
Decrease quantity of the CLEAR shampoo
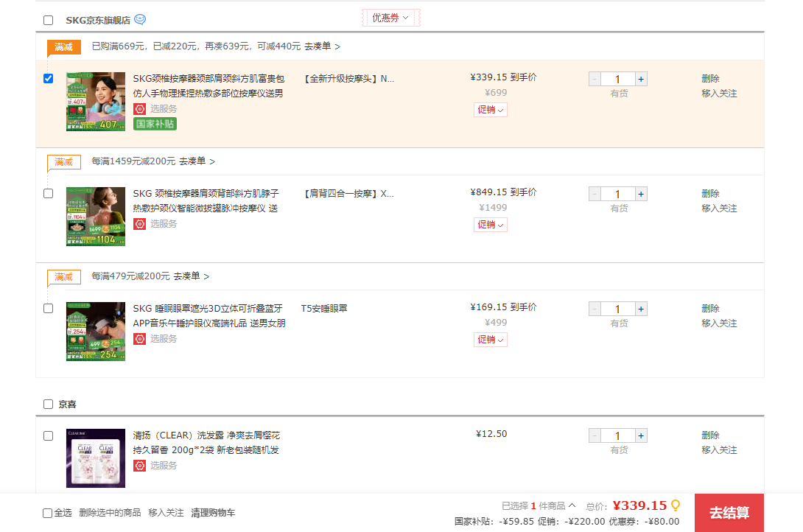pos(595,436)
